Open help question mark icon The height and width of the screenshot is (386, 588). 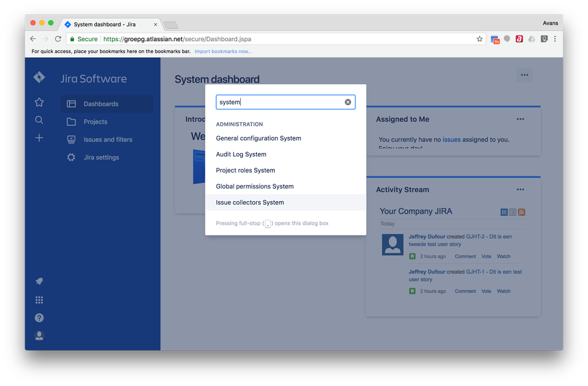pyautogui.click(x=39, y=318)
